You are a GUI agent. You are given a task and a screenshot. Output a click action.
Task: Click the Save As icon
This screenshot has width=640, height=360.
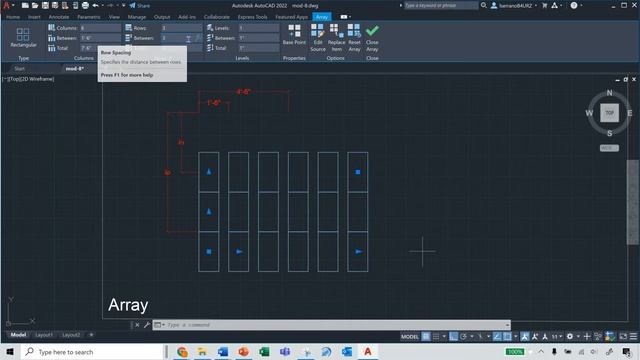tap(55, 5)
